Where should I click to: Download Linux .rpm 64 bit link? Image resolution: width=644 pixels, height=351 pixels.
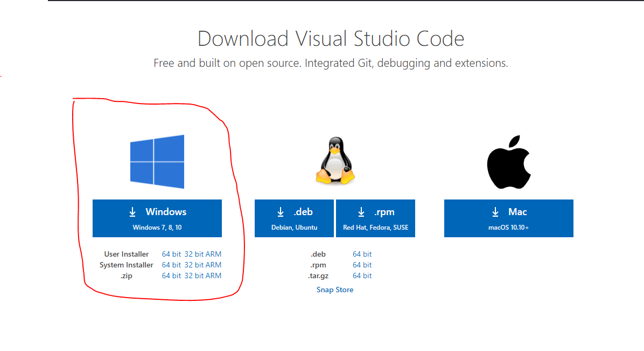(x=362, y=265)
